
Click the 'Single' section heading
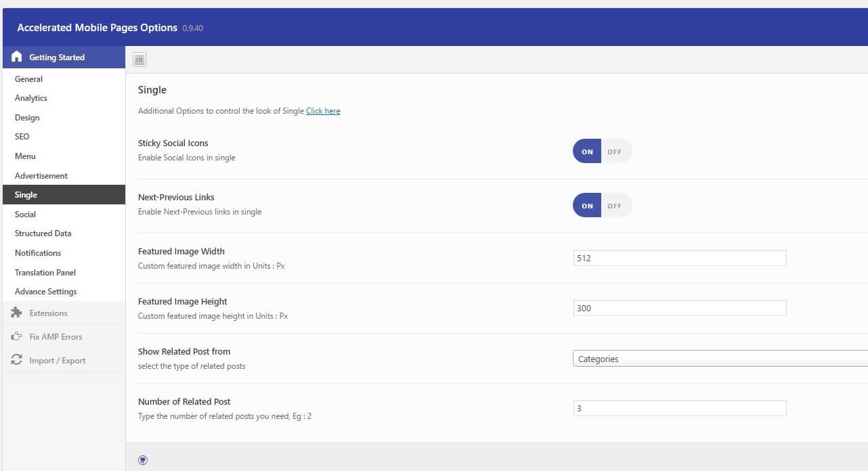(x=152, y=90)
